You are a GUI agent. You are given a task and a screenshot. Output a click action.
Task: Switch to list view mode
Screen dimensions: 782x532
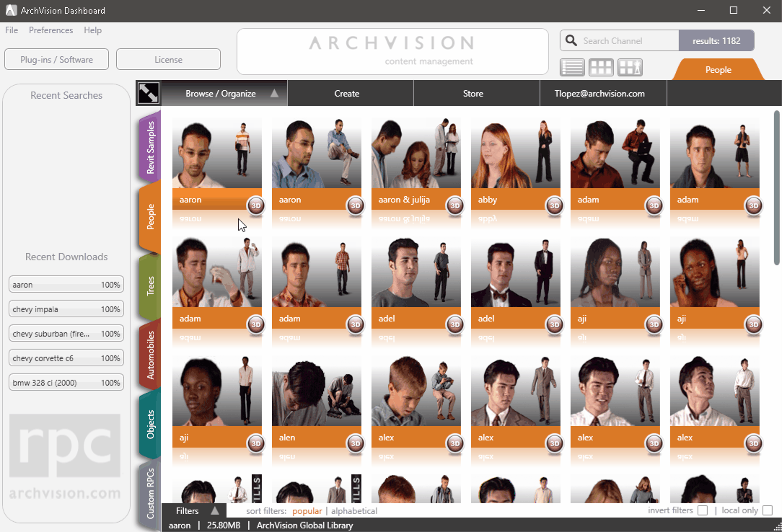(572, 67)
